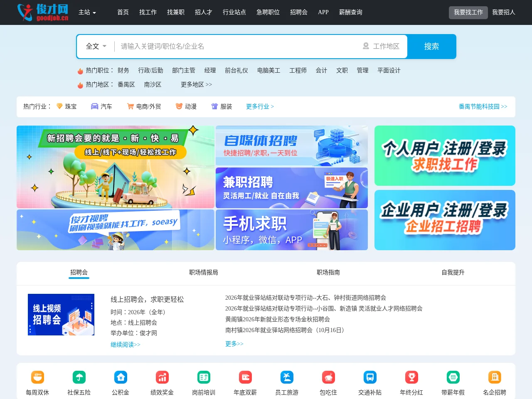Select hot area 番禺区

point(126,84)
